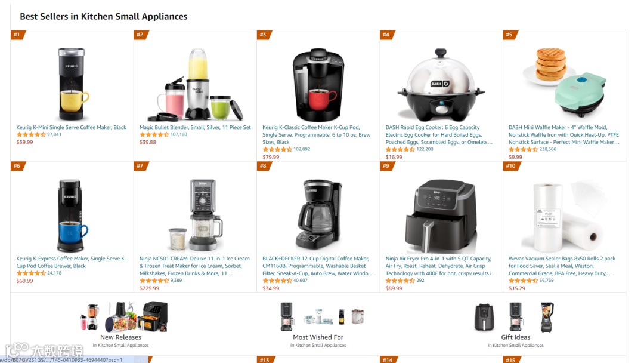
Task: Open New Releases in Kitchen Small Appliances
Action: tap(120, 325)
